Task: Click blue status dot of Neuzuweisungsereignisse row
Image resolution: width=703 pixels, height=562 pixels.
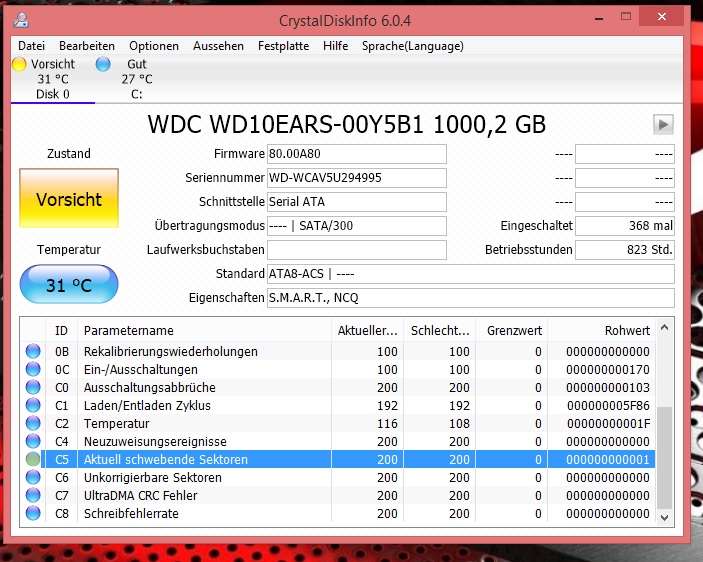Action: coord(33,441)
